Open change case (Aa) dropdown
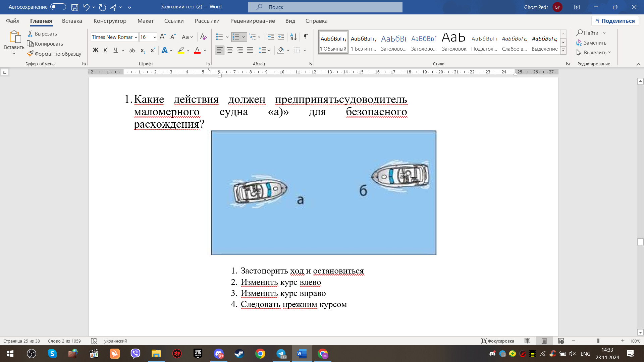Viewport: 644px width, 362px height. [x=187, y=37]
